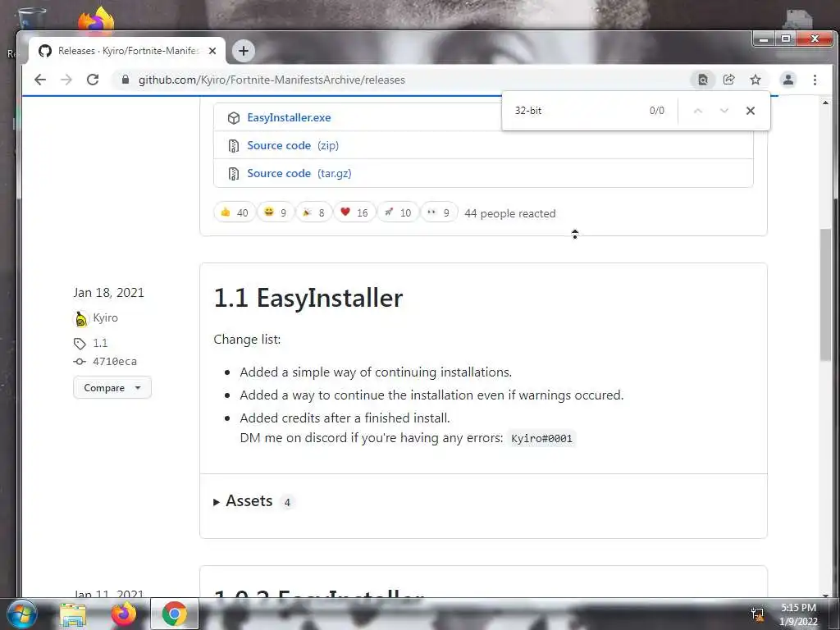The image size is (840, 630).
Task: Open the Chrome profile avatar icon
Action: 788,80
